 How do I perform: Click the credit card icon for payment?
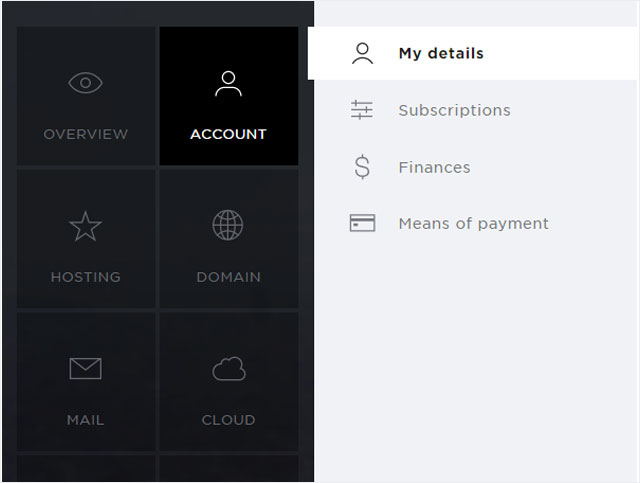coord(362,223)
